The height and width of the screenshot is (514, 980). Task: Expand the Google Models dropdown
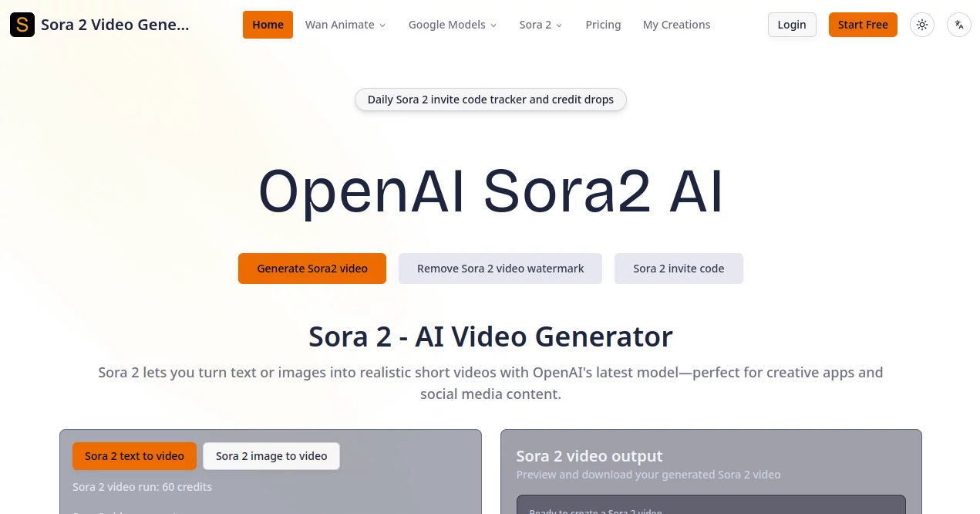(x=452, y=24)
